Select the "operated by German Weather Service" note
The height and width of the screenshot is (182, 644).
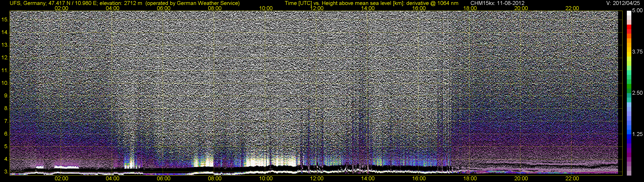point(192,3)
